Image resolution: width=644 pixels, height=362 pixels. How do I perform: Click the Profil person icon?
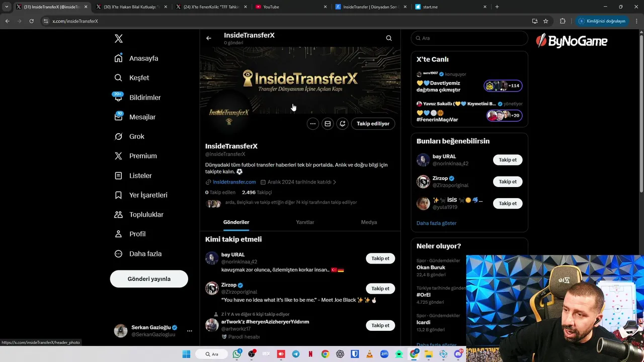click(118, 234)
